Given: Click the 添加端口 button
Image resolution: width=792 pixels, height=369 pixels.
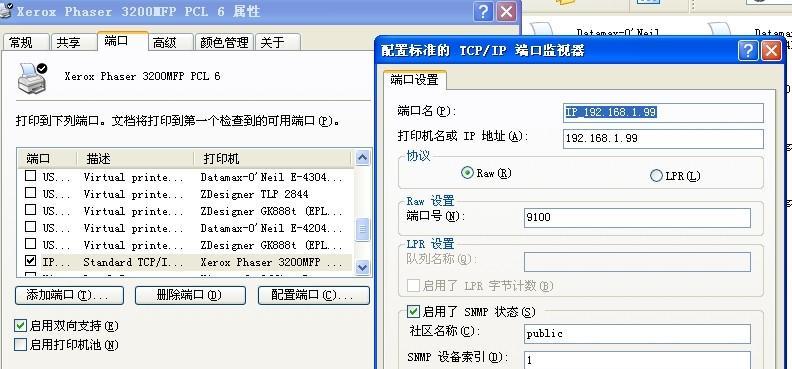Looking at the screenshot, I should pyautogui.click(x=69, y=295).
